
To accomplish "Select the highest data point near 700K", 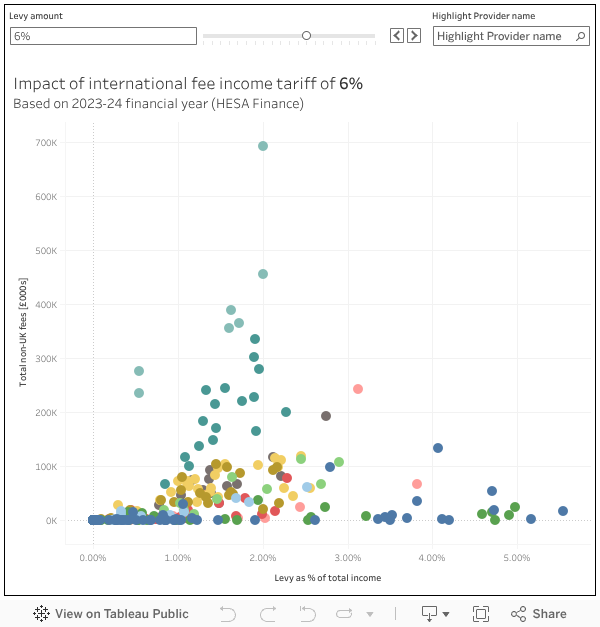I will 263,146.
